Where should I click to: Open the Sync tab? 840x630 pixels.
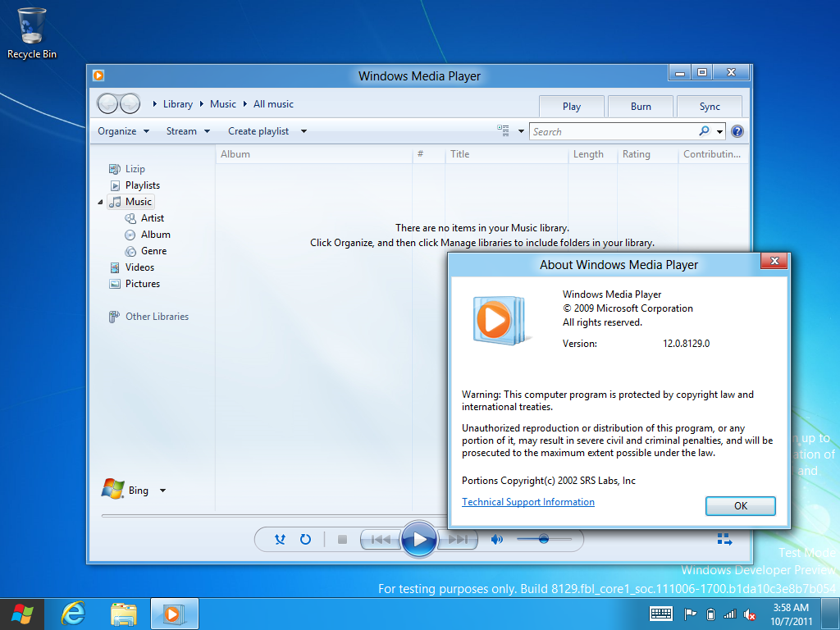(710, 107)
